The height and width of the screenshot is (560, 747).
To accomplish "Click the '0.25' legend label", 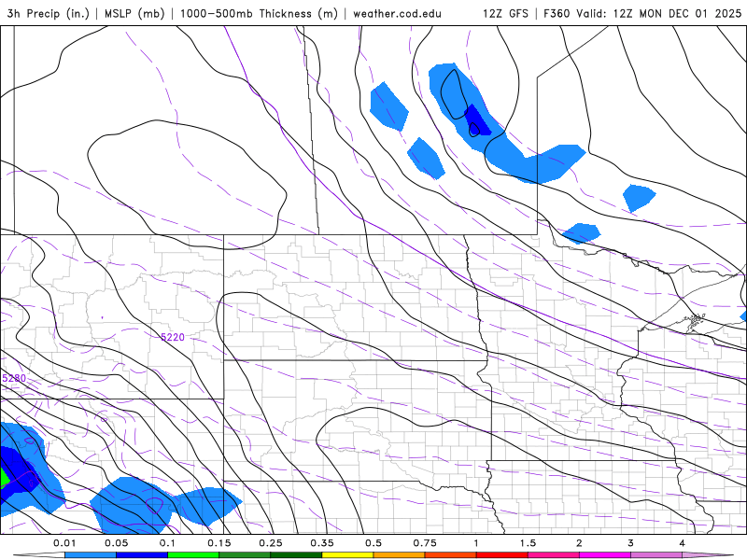I will tap(271, 543).
